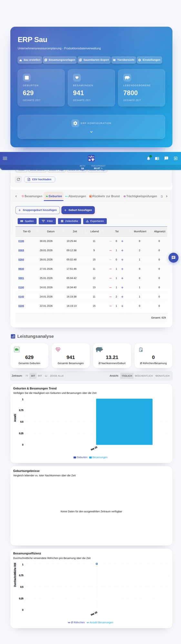Image resolution: width=181 pixels, height=644 pixels.
Task: Click the notification bell icon
Action: (x=148, y=158)
